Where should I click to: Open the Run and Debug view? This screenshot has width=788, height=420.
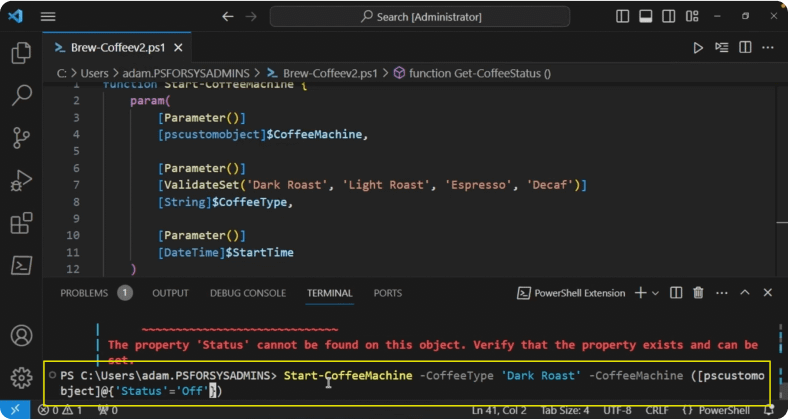coord(21,180)
